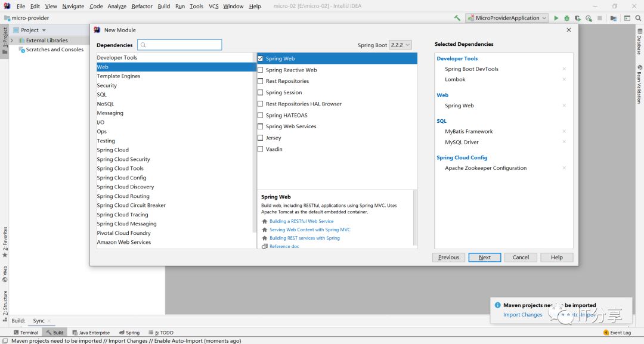
Task: Open the Bean Validation tool window
Action: click(639, 84)
